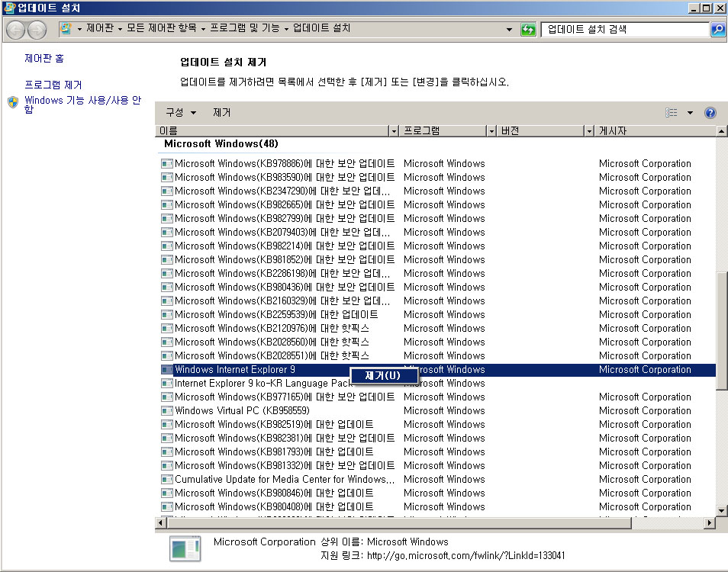This screenshot has height=572, width=728.
Task: Choose 제거(U) from the context menu
Action: [x=384, y=375]
